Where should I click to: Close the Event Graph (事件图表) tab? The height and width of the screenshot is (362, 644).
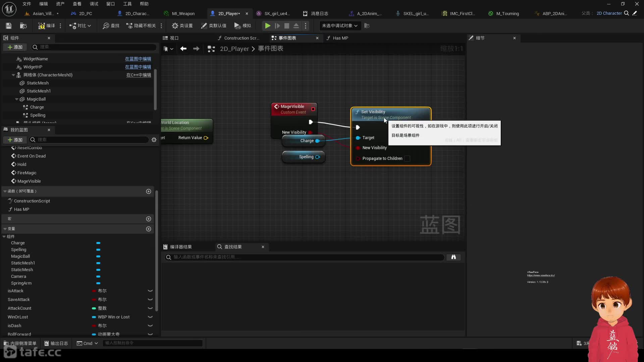click(317, 38)
